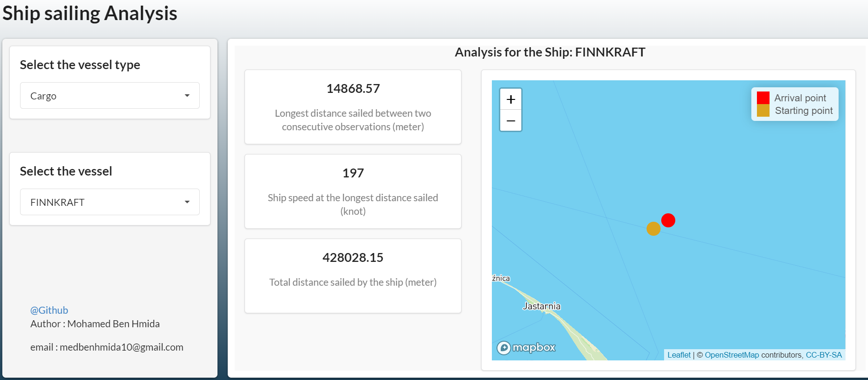Click the Jastarnia label on the map
The height and width of the screenshot is (380, 868).
[541, 306]
